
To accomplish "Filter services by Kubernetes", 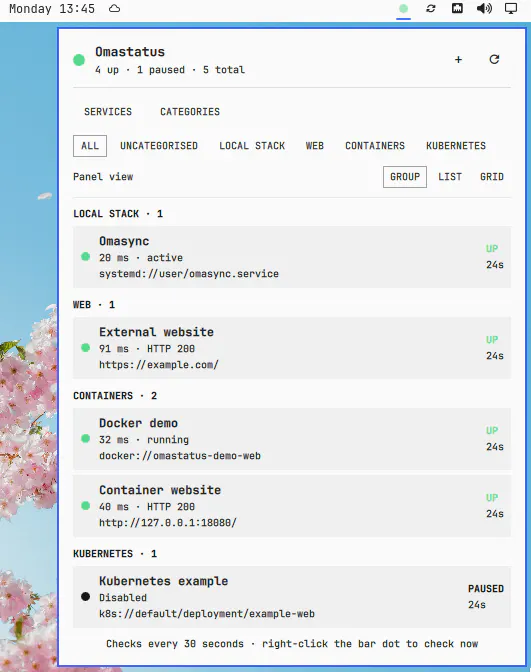I will tap(456, 146).
